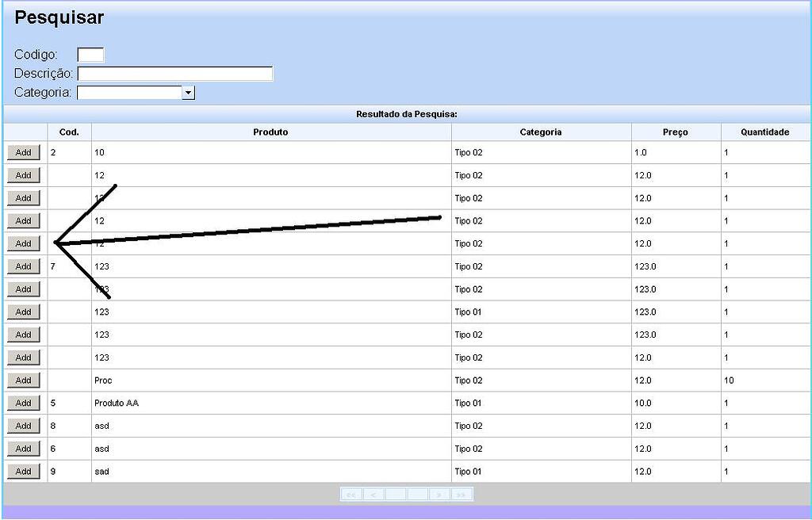
Task: Click the Produto column header
Action: pyautogui.click(x=271, y=132)
